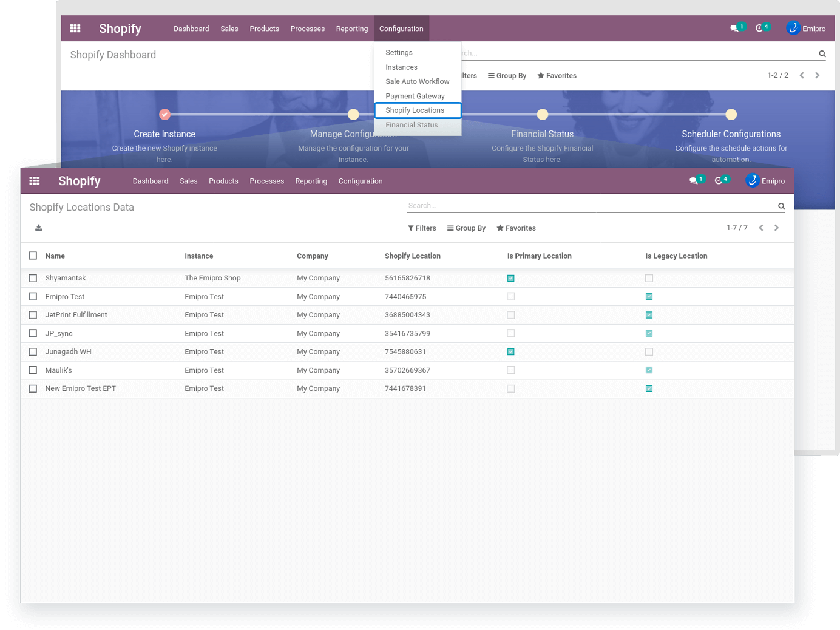Sort by the Shopify Location column header
Viewport: 840px width, 630px height.
tap(413, 256)
